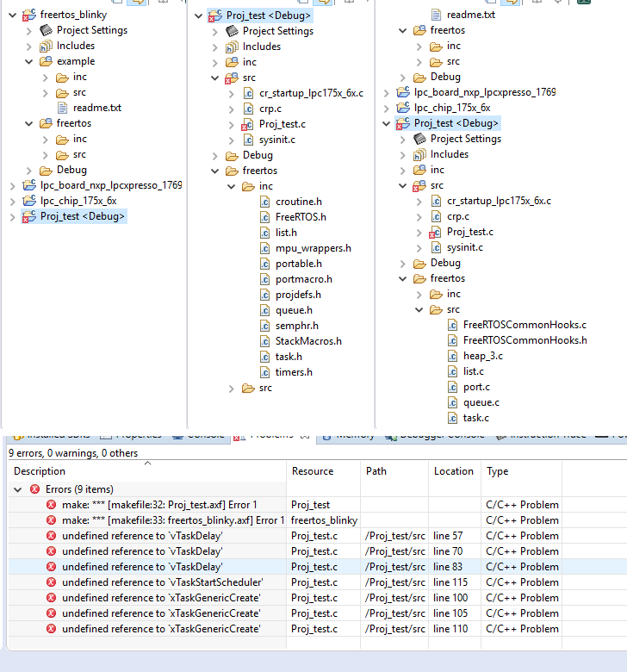Click the StackMacros.h file icon
Viewport: 627px width, 672px height.
click(x=265, y=341)
